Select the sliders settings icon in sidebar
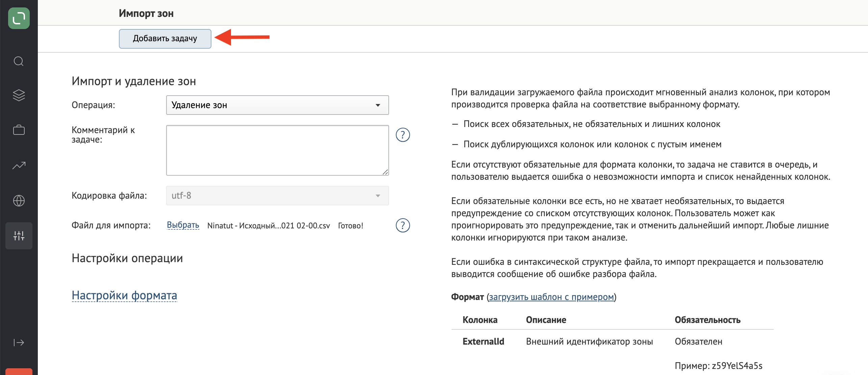Screen dimensions: 868x375 [19, 236]
